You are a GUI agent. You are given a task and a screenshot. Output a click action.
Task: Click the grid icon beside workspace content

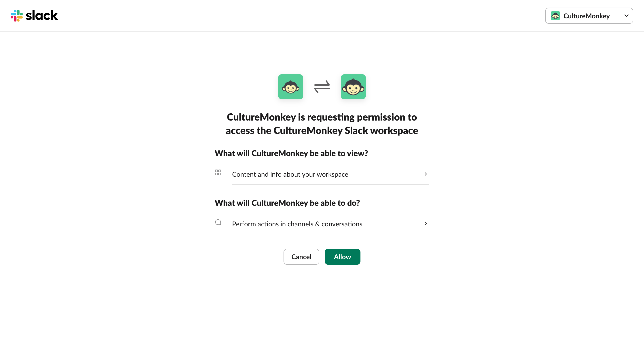pyautogui.click(x=218, y=172)
